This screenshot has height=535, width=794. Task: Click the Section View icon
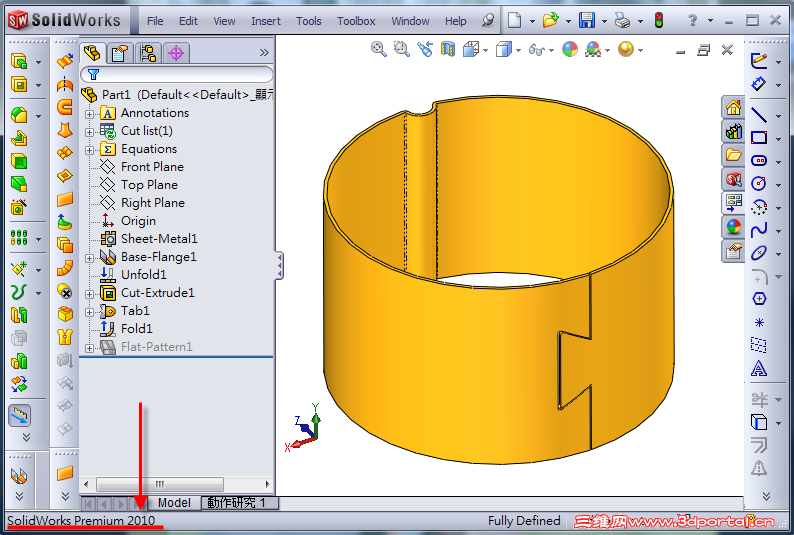pyautogui.click(x=448, y=49)
